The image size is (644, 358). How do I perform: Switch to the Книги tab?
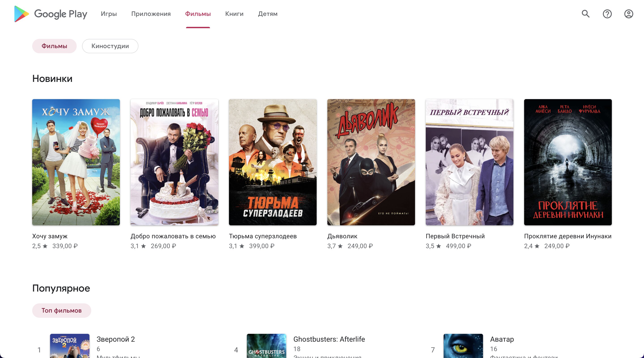pos(234,14)
